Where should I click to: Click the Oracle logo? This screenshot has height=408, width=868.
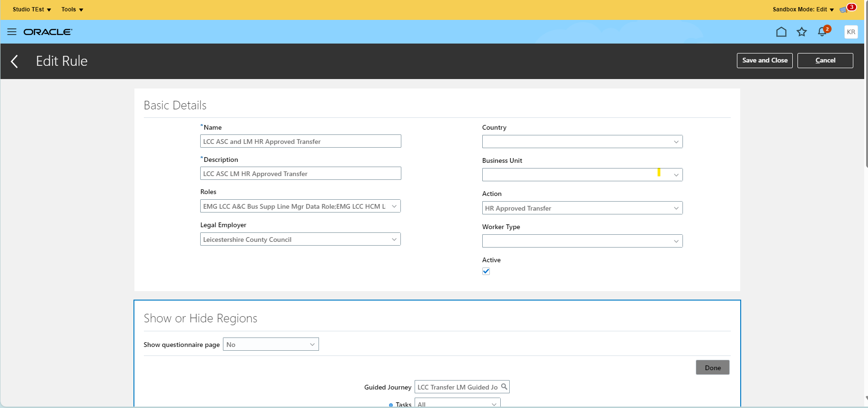(48, 32)
